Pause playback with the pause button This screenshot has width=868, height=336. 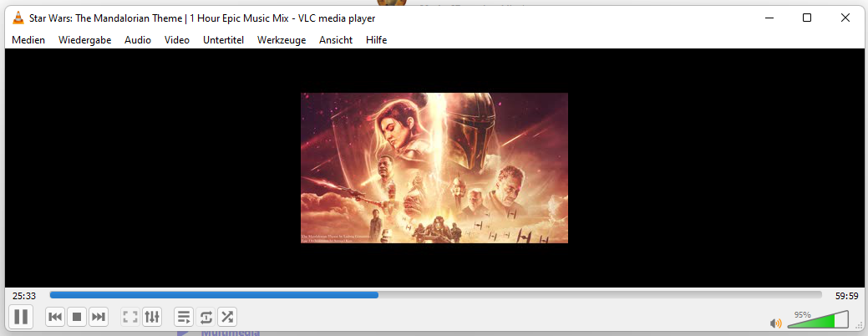click(x=21, y=317)
